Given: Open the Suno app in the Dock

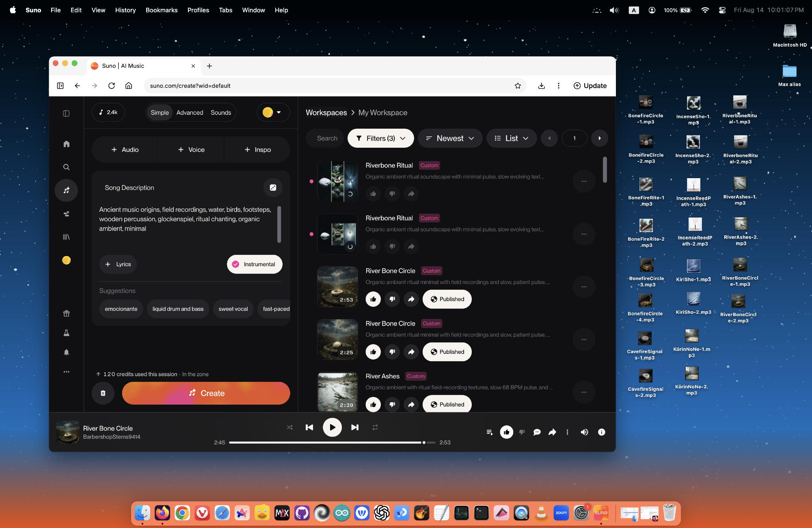Looking at the screenshot, I should [601, 513].
